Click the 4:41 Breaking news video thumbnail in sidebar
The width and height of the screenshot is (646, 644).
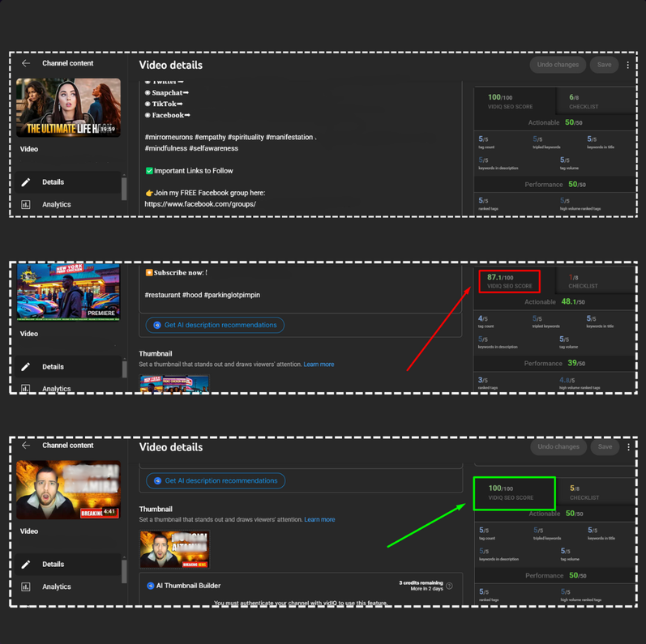point(68,489)
